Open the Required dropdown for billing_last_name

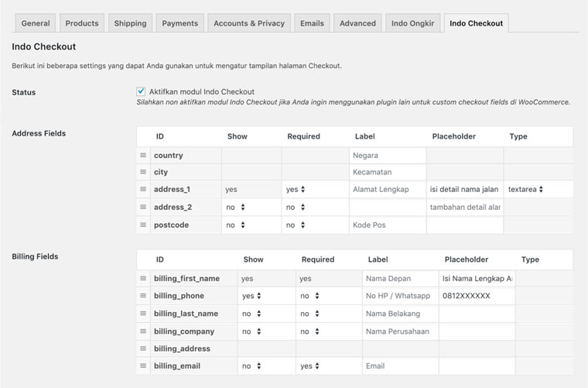(309, 314)
